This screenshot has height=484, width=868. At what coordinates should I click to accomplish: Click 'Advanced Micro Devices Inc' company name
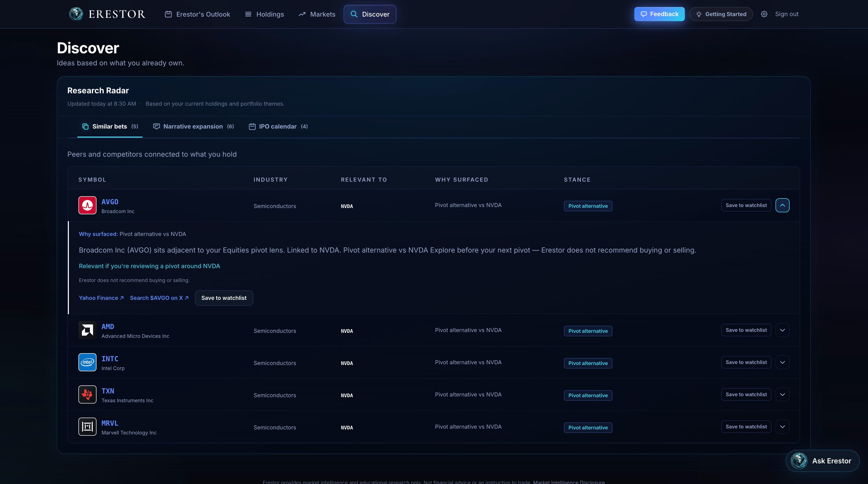[x=135, y=336]
